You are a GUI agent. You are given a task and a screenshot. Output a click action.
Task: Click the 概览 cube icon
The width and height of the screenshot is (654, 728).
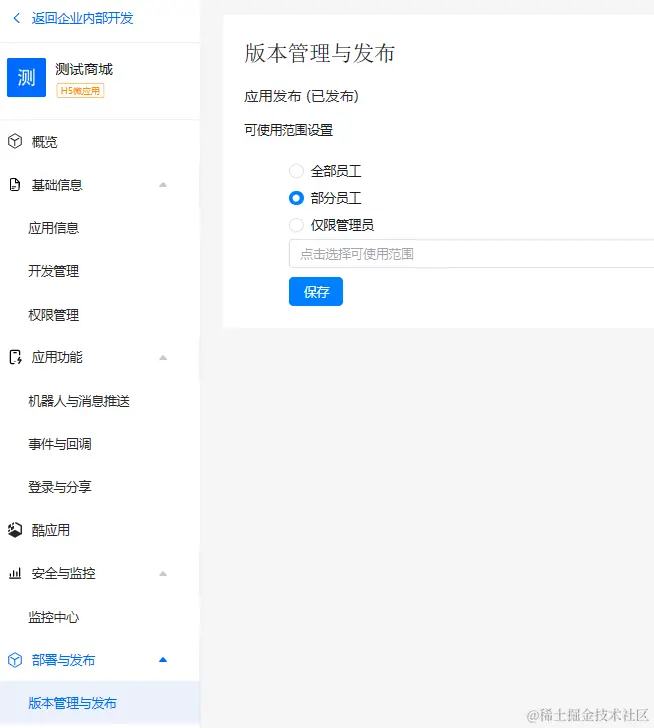click(15, 141)
